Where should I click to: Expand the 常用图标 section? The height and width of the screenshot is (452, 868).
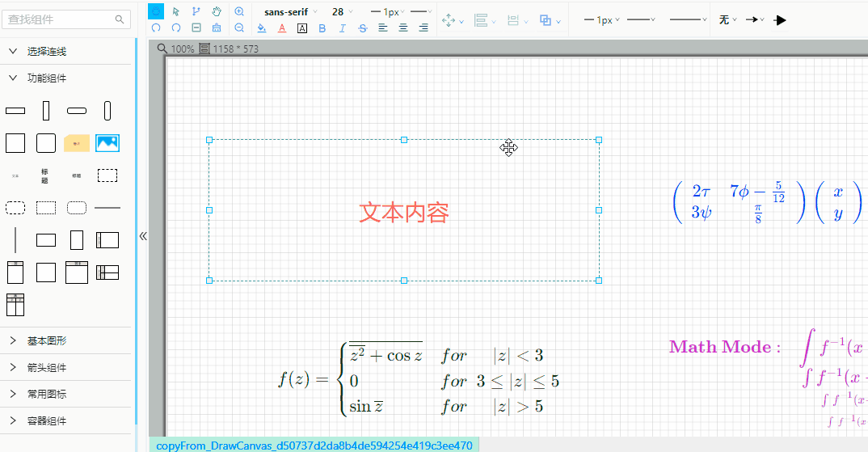(66, 394)
